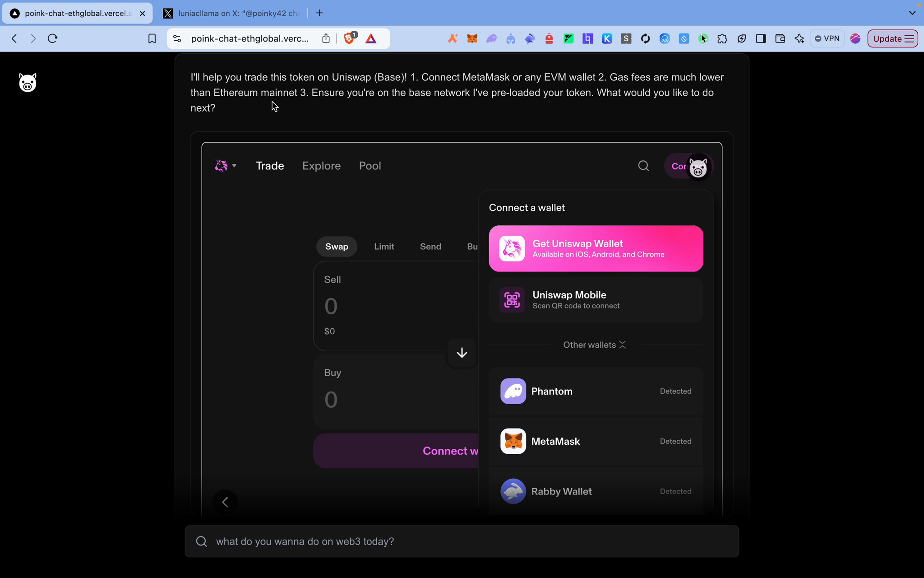Bookmark this page with bookmark icon
This screenshot has height=578, width=924.
[152, 39]
